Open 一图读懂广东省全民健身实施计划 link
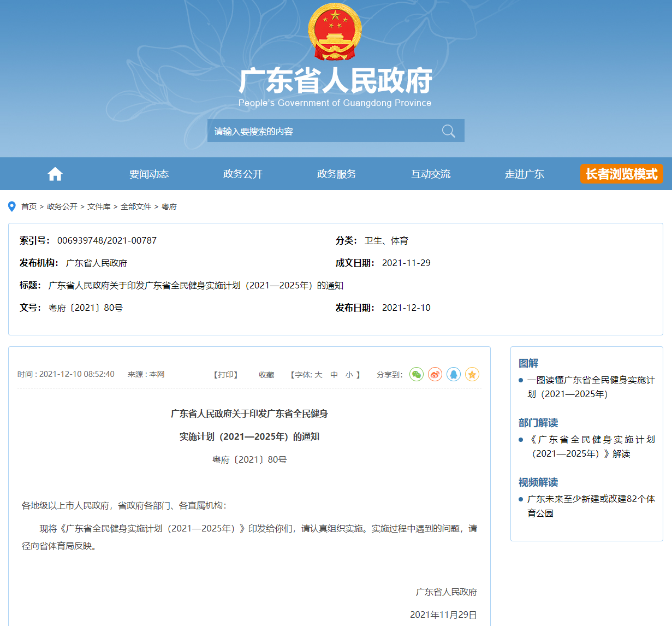 click(591, 387)
